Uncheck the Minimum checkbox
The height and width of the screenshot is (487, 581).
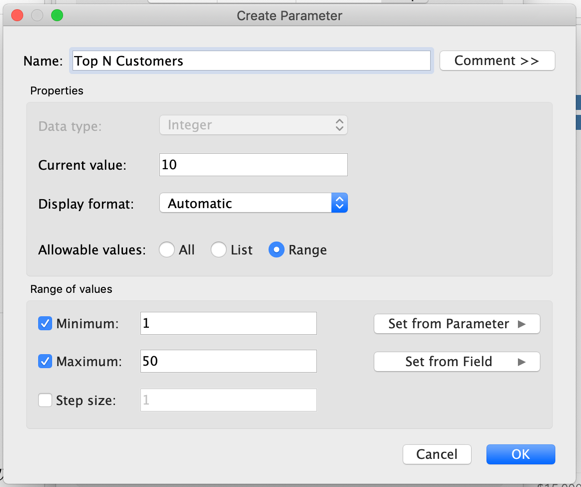click(45, 323)
